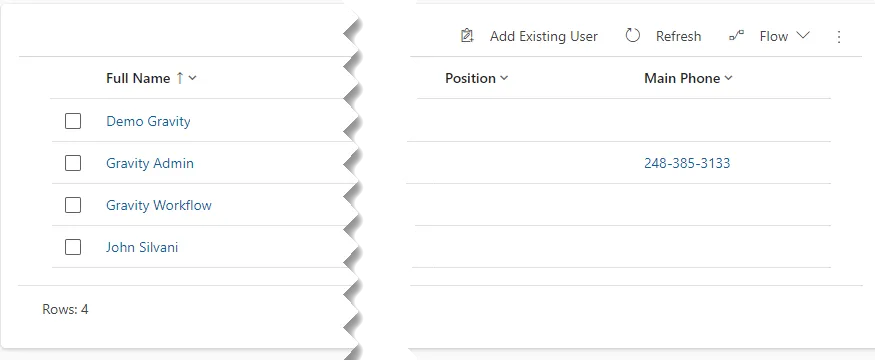Open the Position column dropdown
Screen dimensions: 875x360
coord(504,78)
